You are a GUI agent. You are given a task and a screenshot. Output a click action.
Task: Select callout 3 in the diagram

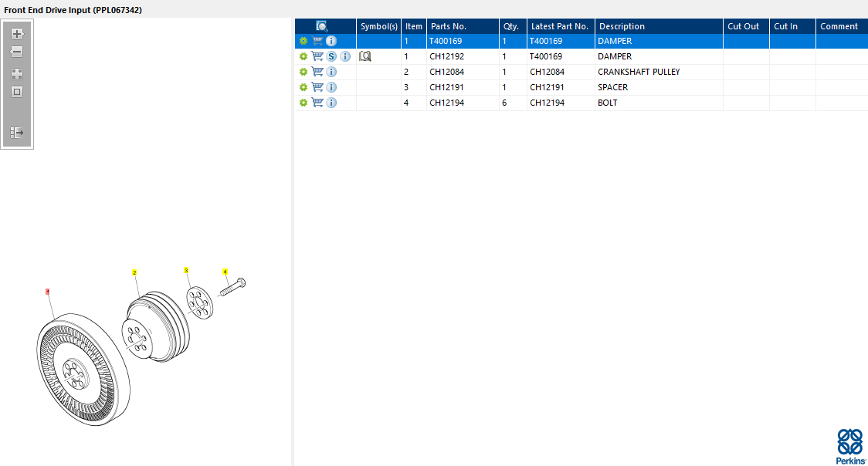[186, 270]
